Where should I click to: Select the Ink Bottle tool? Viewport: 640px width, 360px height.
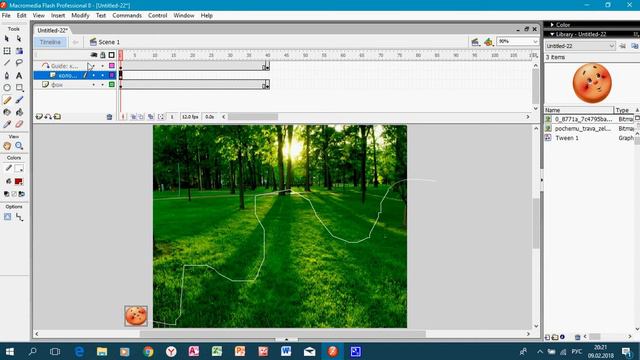[x=7, y=112]
